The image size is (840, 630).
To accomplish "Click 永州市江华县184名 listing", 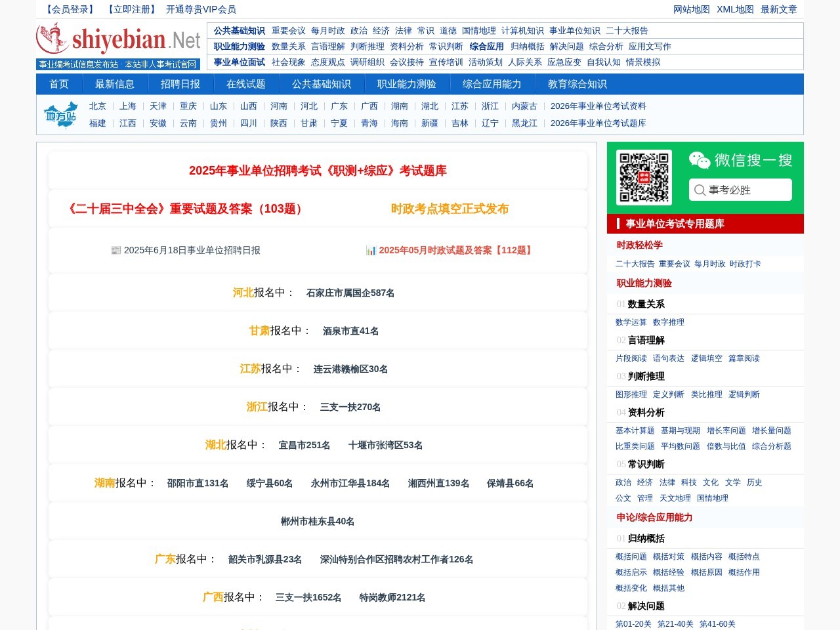I will 350,483.
